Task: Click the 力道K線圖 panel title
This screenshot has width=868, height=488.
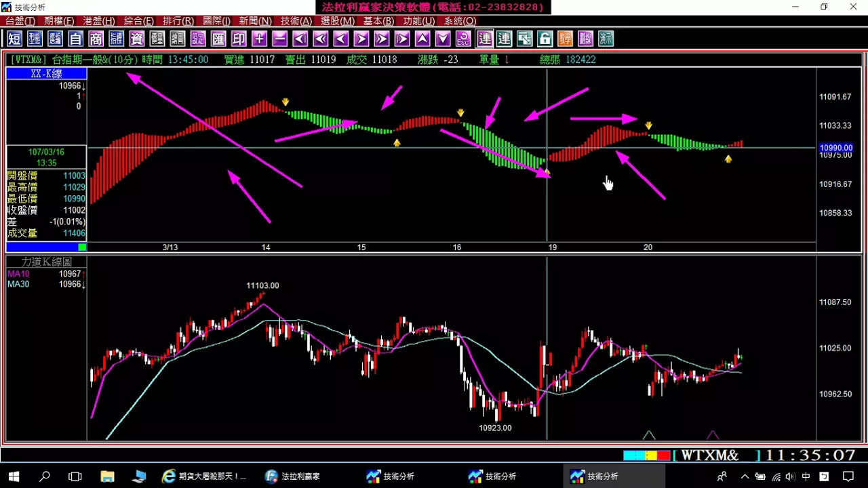Action: (46, 262)
